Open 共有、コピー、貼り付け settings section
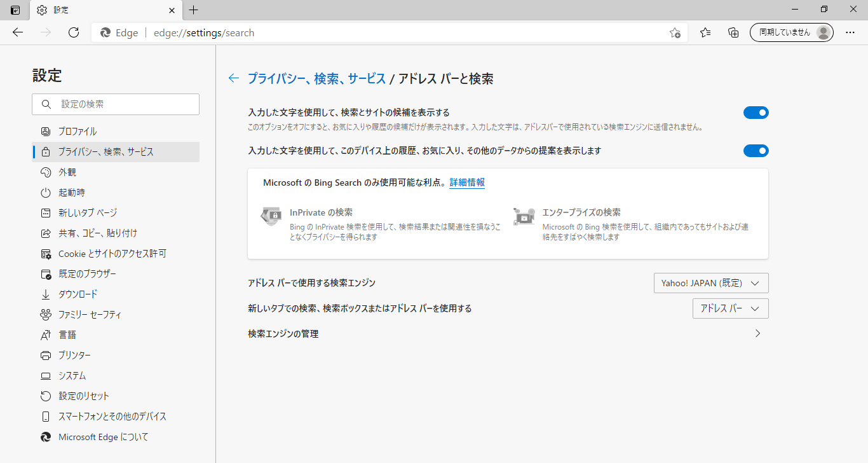 (x=116, y=233)
